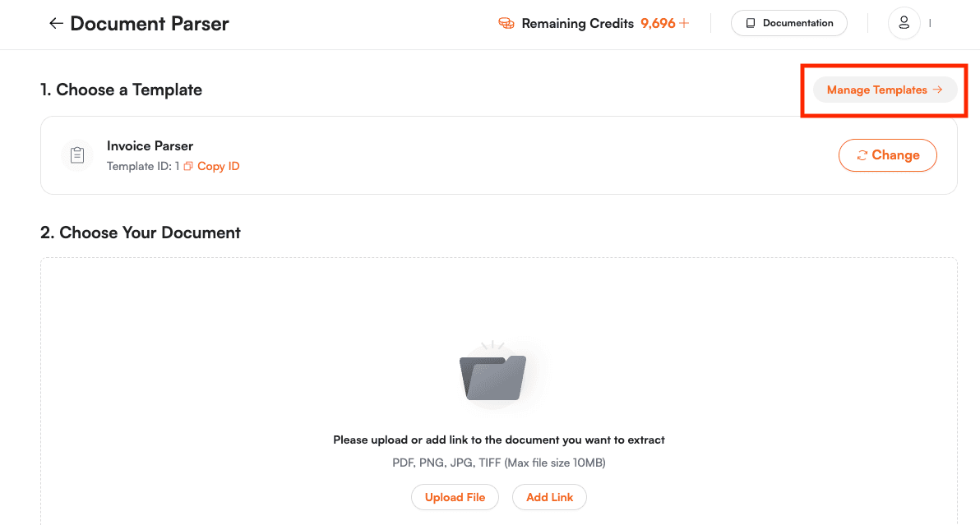Click the clipboard icon for Invoice Parser
This screenshot has height=525, width=980.
77,155
